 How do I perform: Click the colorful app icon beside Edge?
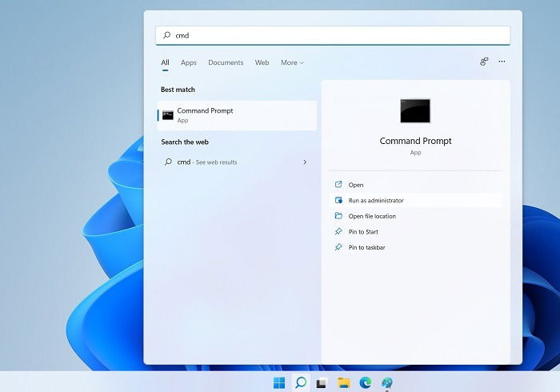pyautogui.click(x=386, y=383)
